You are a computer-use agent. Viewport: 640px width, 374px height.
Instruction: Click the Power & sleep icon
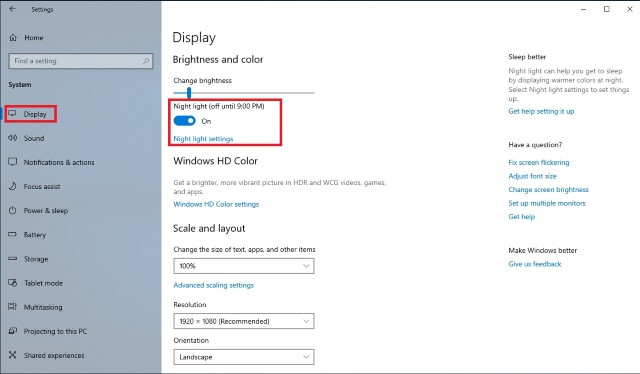coord(13,210)
